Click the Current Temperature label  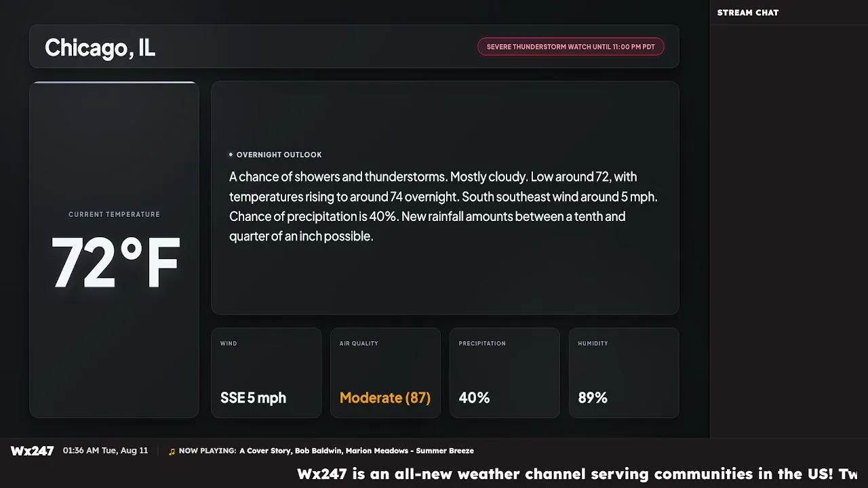[x=114, y=214]
